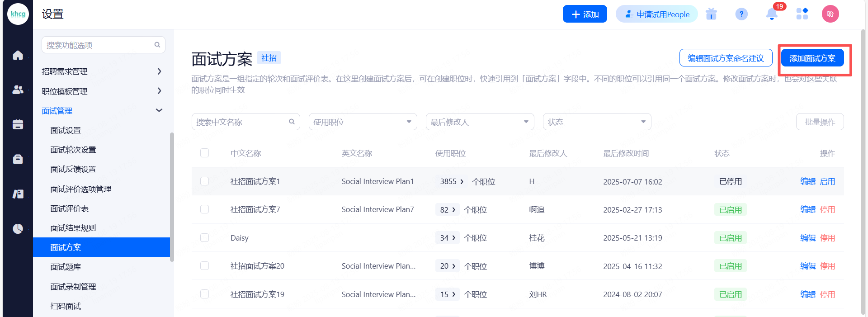Open the pie chart reports icon
Viewport: 868px width, 317px height.
[x=18, y=229]
